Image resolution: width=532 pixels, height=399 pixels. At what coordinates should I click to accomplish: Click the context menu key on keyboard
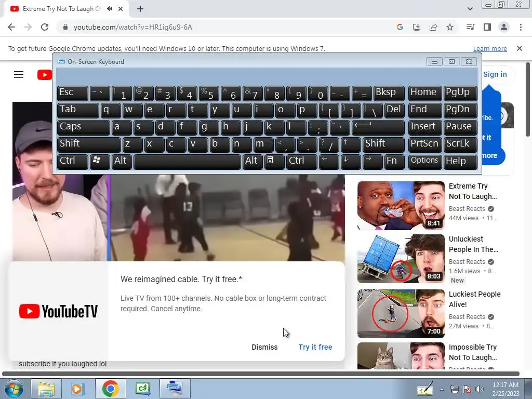(x=274, y=162)
